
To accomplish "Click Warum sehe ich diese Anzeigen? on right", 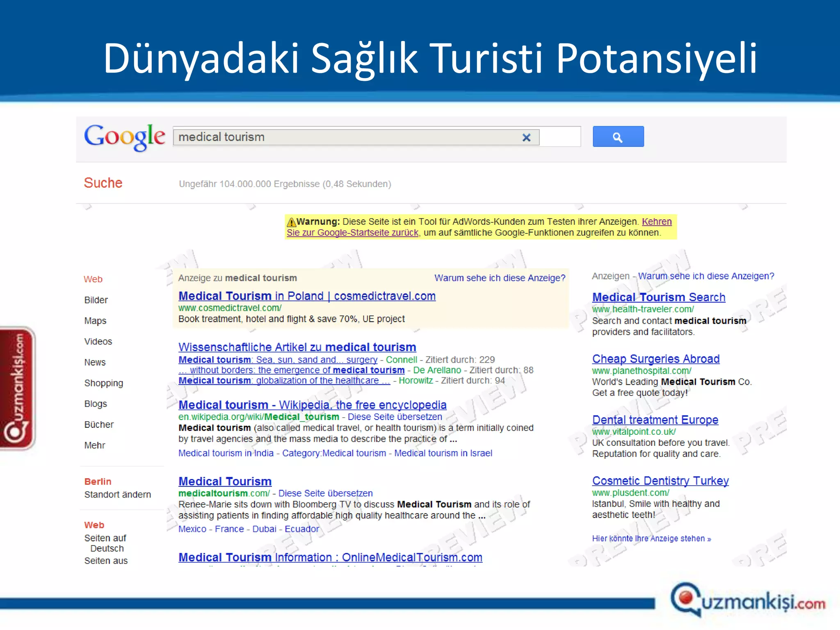I will click(x=706, y=276).
